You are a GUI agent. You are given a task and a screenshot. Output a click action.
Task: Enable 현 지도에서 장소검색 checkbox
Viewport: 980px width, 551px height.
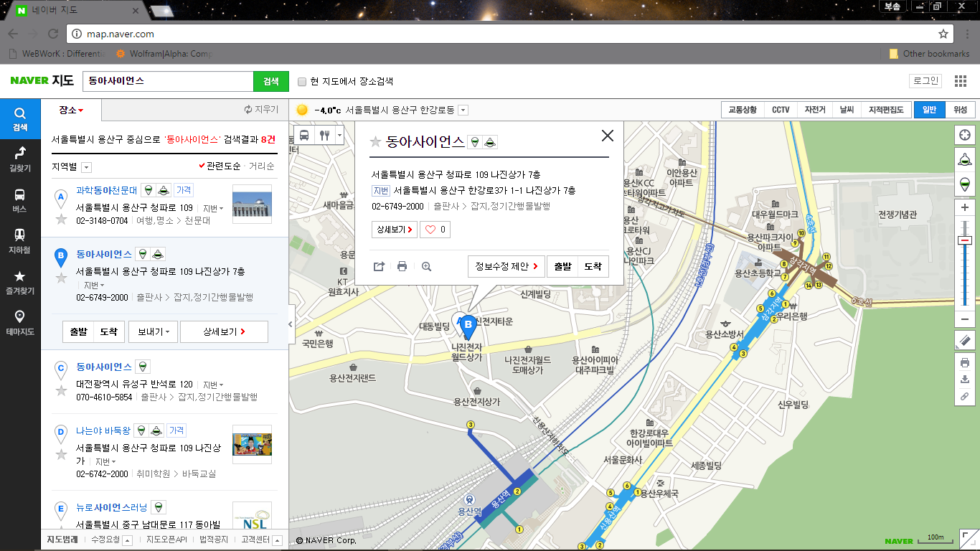coord(302,82)
